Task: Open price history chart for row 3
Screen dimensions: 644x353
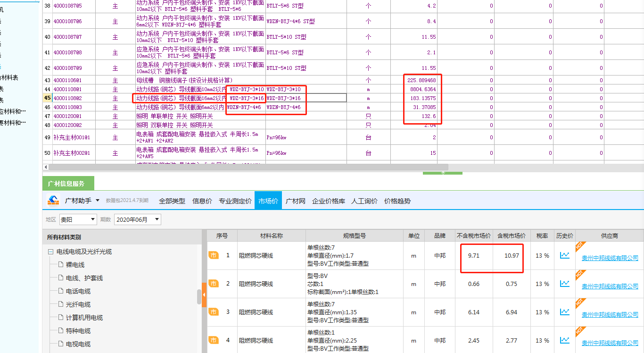Action: point(565,312)
